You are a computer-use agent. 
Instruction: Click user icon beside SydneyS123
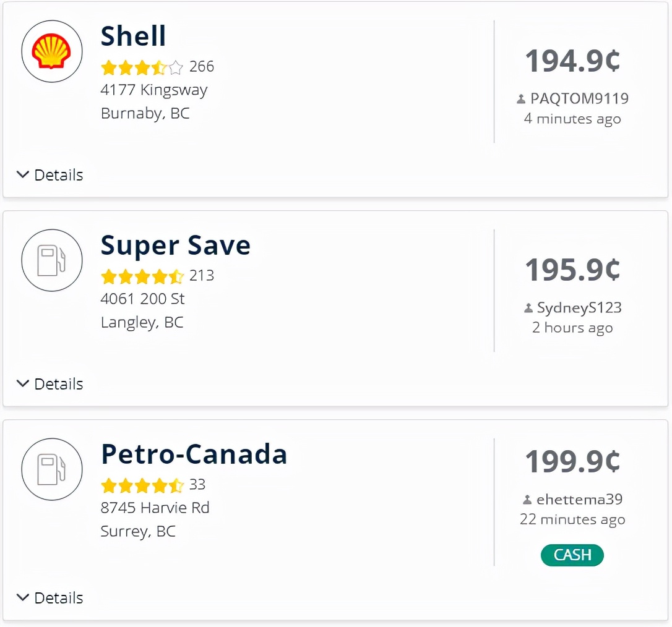528,308
